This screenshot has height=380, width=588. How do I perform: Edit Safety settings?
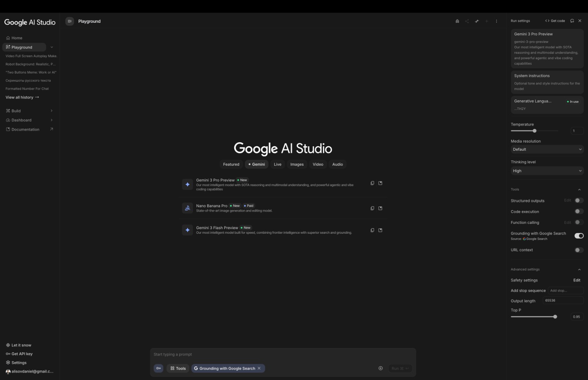click(577, 280)
